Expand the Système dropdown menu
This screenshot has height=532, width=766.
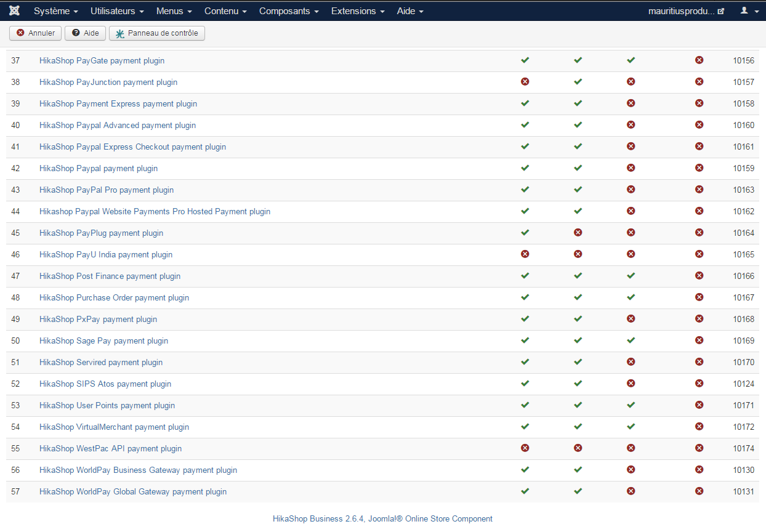coord(55,11)
